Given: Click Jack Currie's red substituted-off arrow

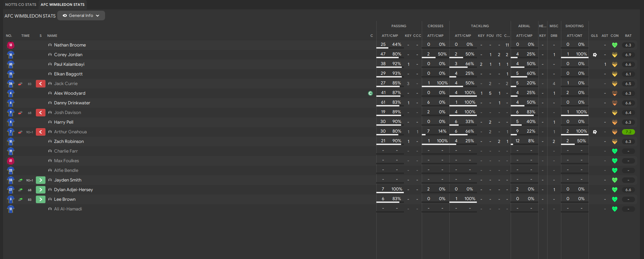Looking at the screenshot, I should click(x=41, y=84).
